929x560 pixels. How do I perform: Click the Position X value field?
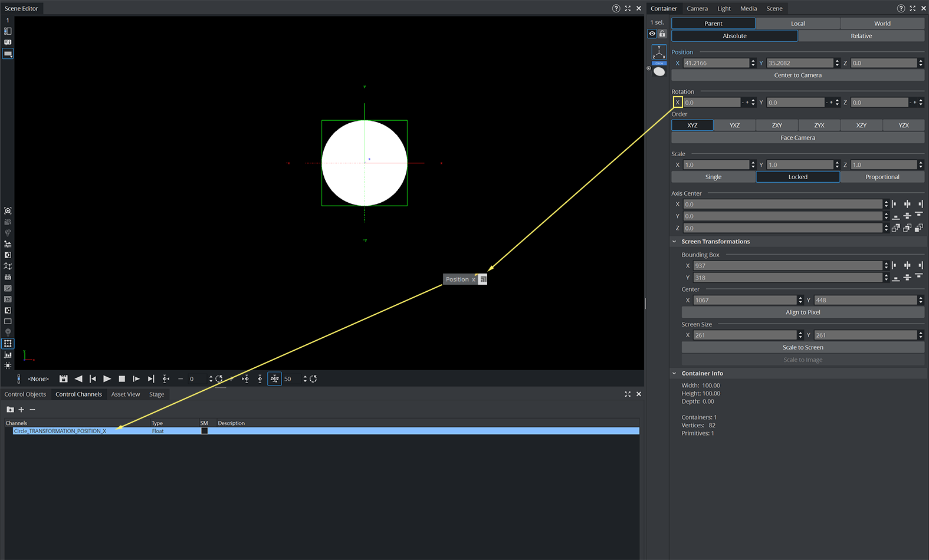[715, 63]
